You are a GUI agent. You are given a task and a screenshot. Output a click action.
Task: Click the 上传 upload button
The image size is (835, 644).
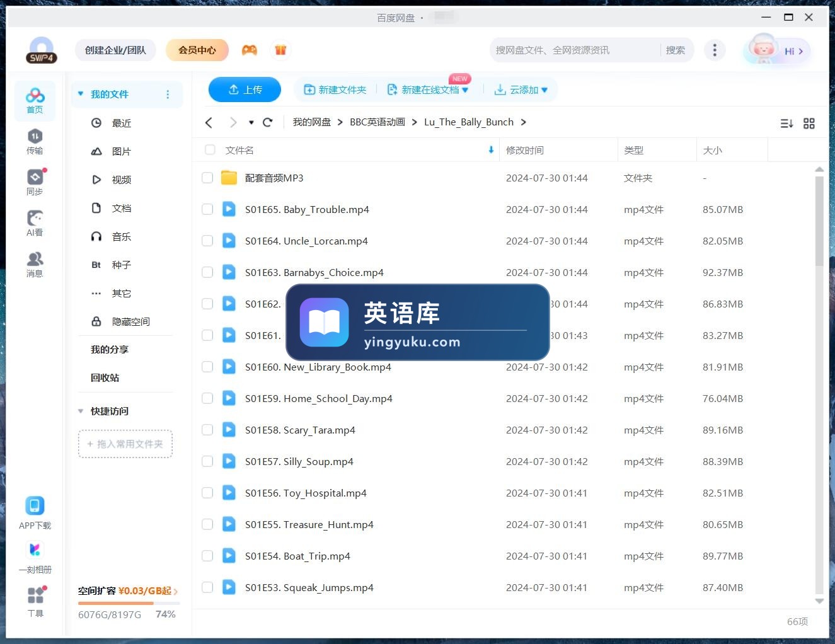coord(245,89)
